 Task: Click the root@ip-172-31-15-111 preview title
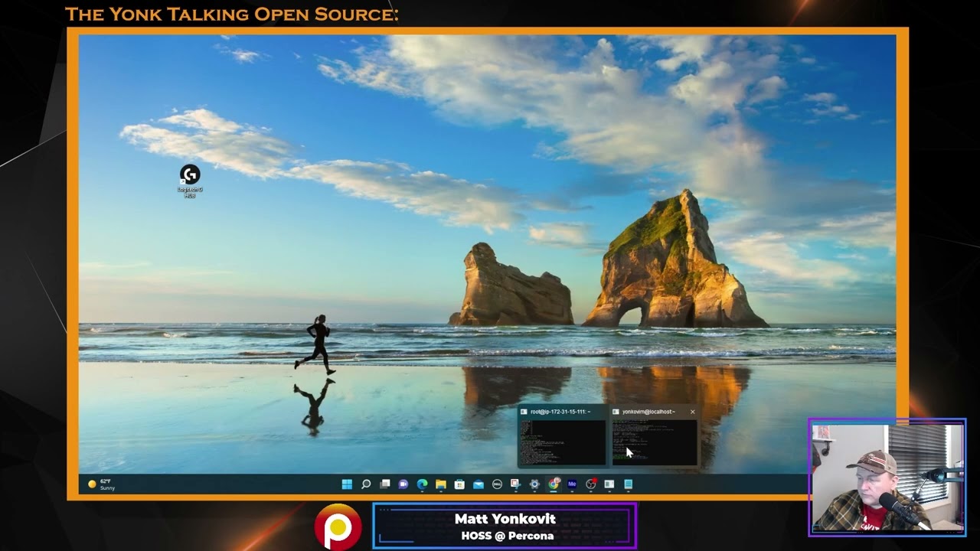click(560, 412)
